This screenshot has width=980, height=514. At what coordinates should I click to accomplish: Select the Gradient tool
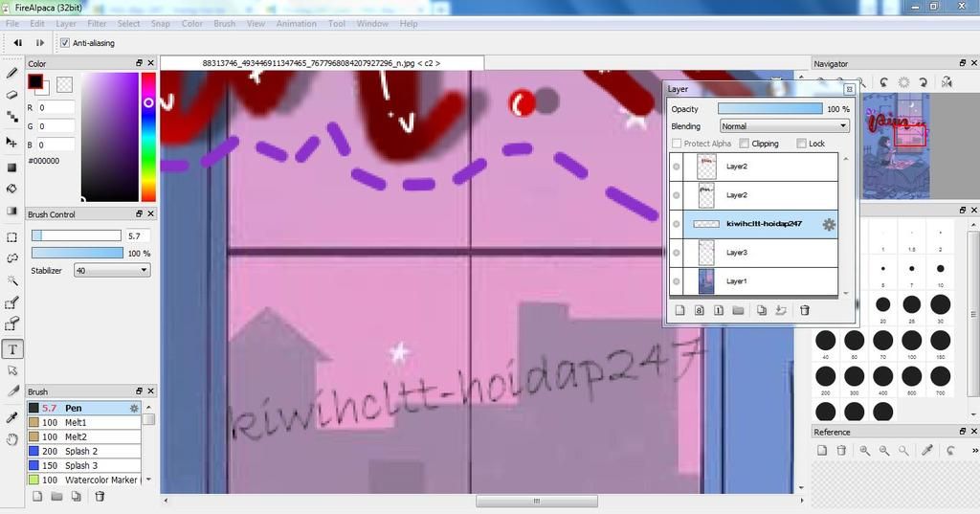(x=11, y=211)
